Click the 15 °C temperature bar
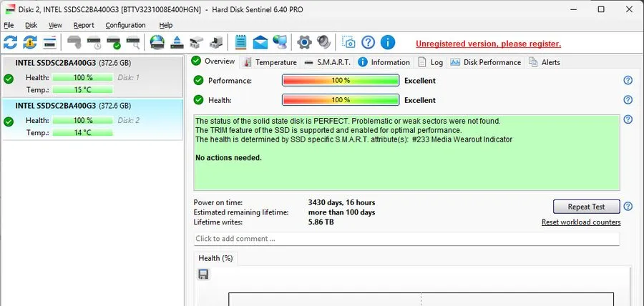This screenshot has width=644, height=306. [x=82, y=90]
